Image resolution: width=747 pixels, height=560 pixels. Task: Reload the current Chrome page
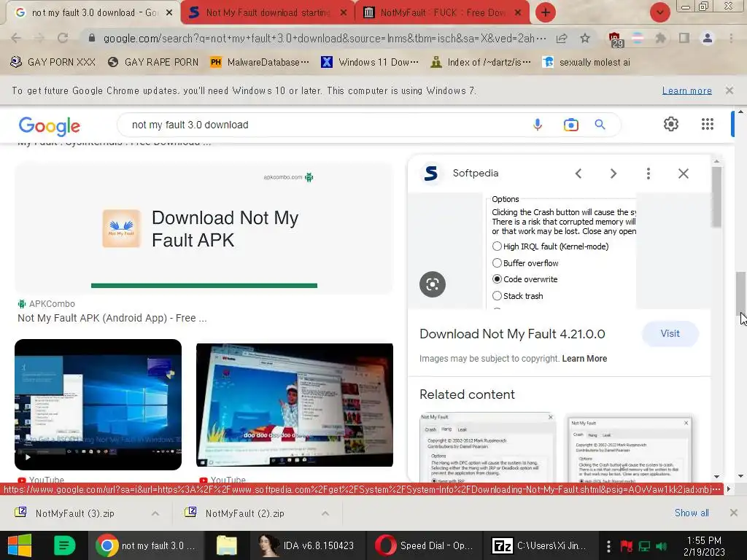[x=63, y=38]
